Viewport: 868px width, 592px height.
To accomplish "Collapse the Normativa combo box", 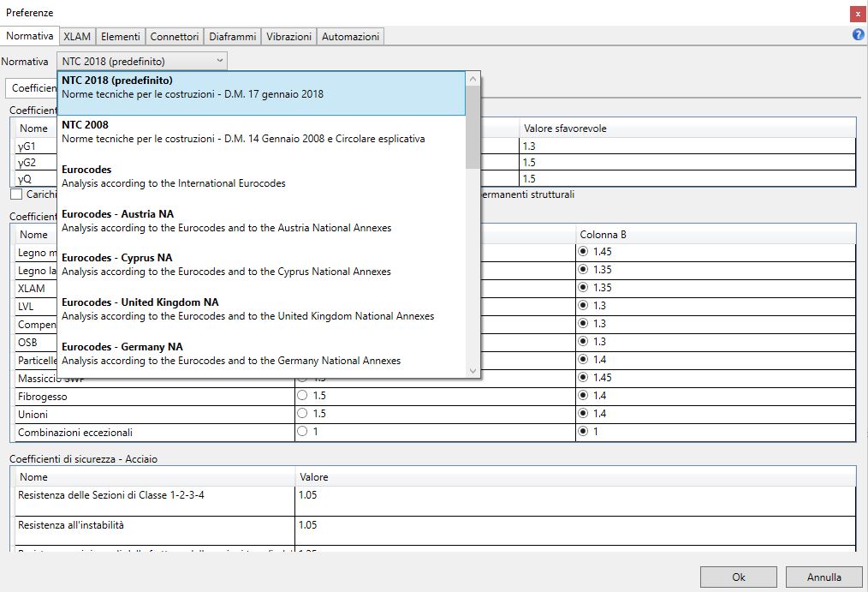I will (142, 61).
